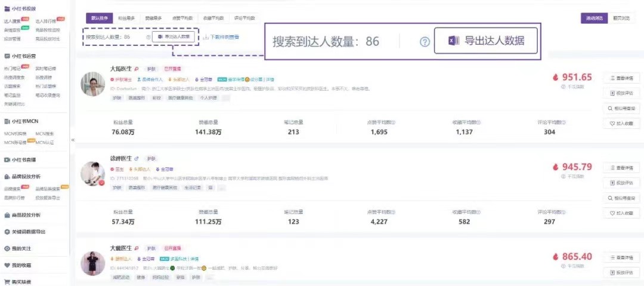Image resolution: width=644 pixels, height=286 pixels.
Task: Click the help icon by 收藏平均数 in 徐峥医生's card
Action: pyautogui.click(x=478, y=212)
